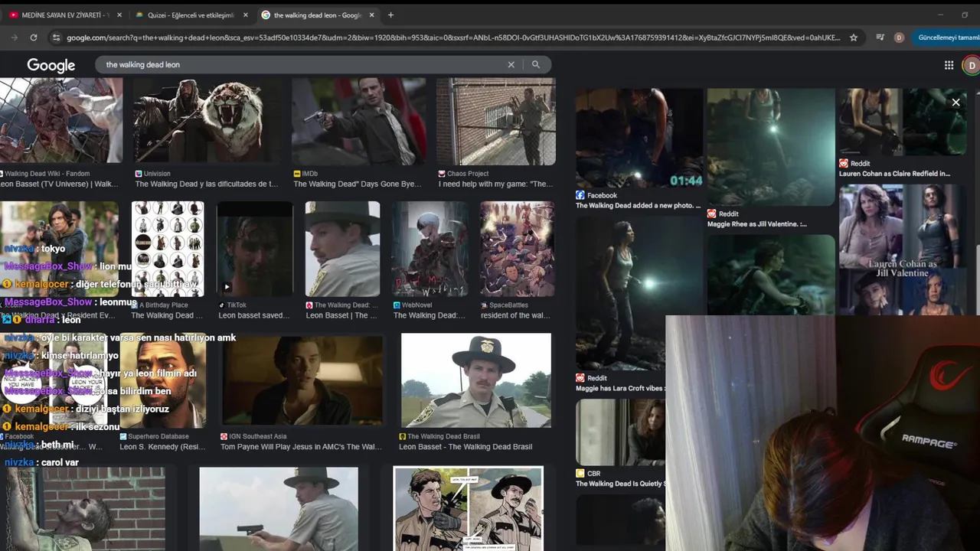This screenshot has height=551, width=980.
Task: Switch to the Quizei Eğlenceli ve etkileşimli tab
Action: tap(191, 15)
